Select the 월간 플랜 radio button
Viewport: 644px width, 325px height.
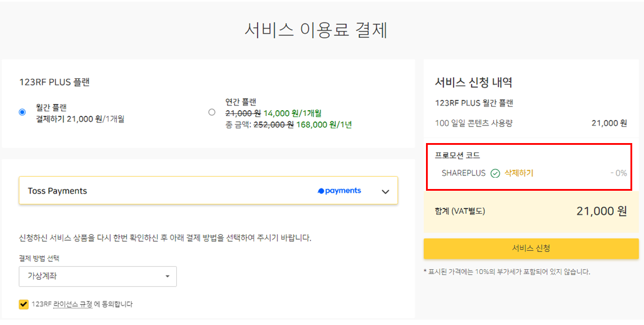pos(22,112)
